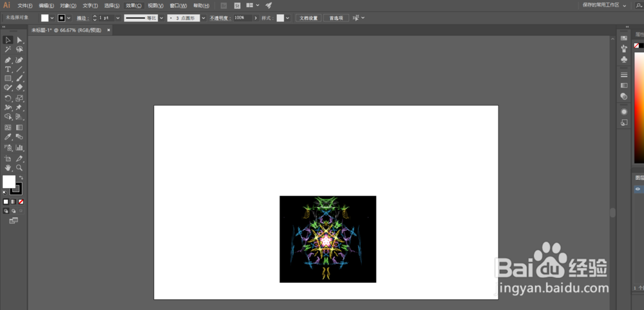Click the 首选项 button

coord(336,18)
